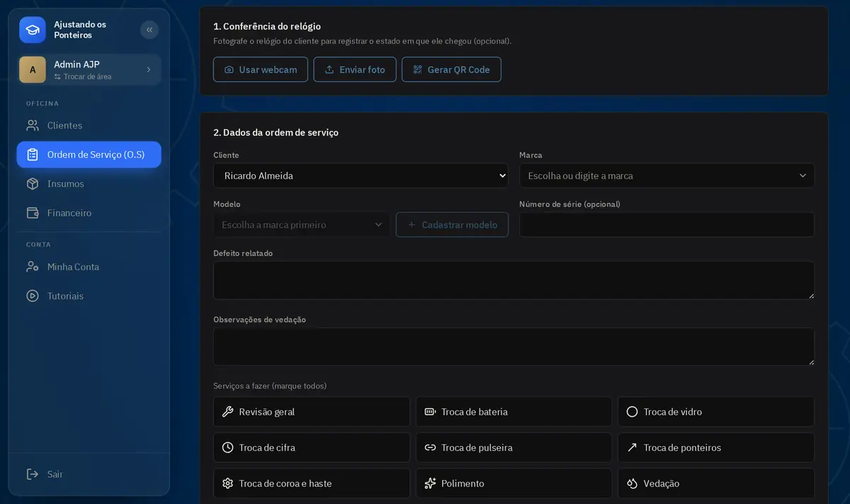Toggle the Troca de coroa e haste service
This screenshot has height=504, width=850.
click(x=312, y=483)
